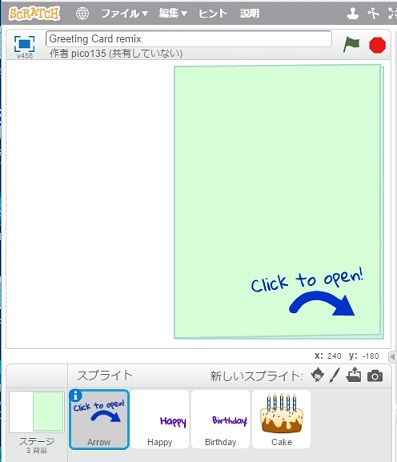Click the Scratch logo
The image size is (397, 462).
[x=34, y=14]
